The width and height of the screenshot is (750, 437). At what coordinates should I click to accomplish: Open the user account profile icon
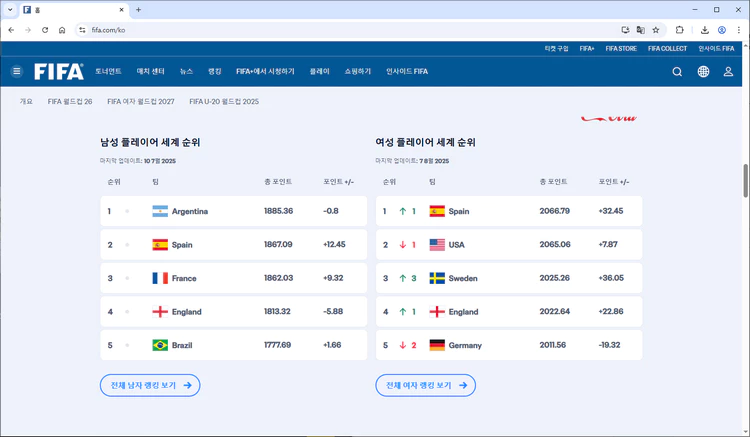click(728, 72)
